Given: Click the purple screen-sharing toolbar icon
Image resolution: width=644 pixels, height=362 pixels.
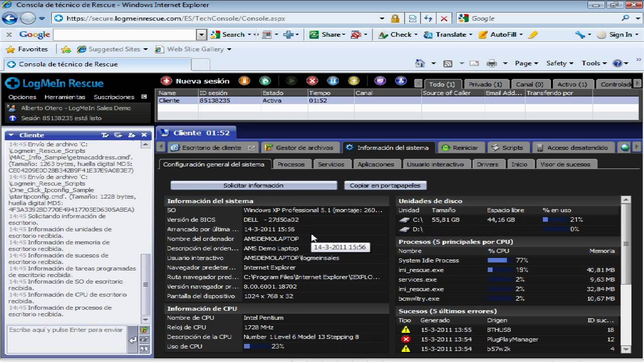Looking at the screenshot, I should (x=380, y=81).
